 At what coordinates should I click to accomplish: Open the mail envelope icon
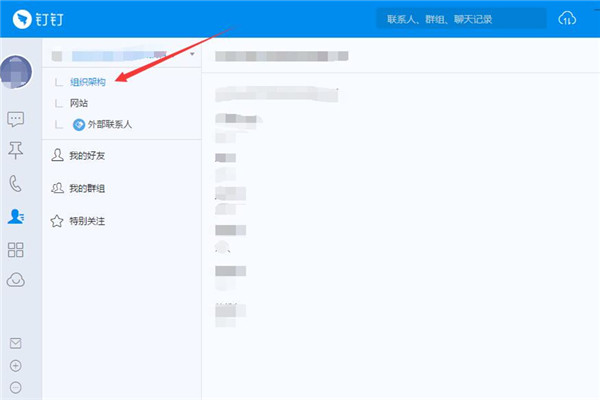[x=15, y=343]
